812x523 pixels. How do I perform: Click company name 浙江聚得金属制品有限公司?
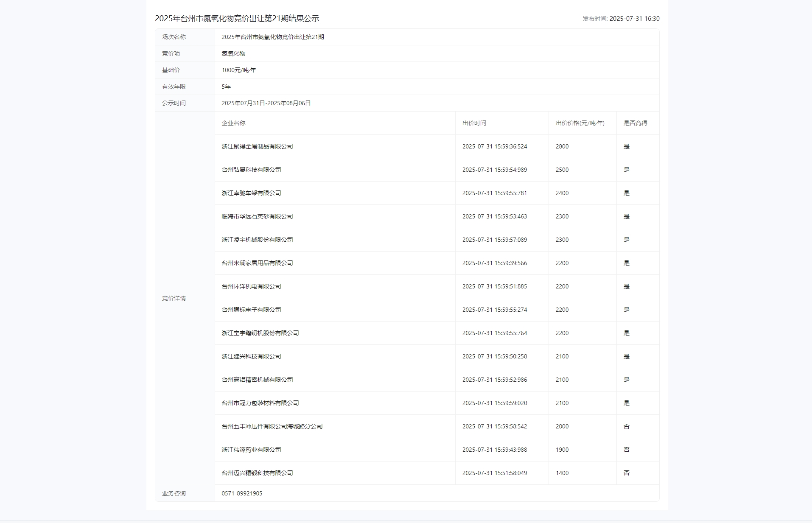coord(257,146)
